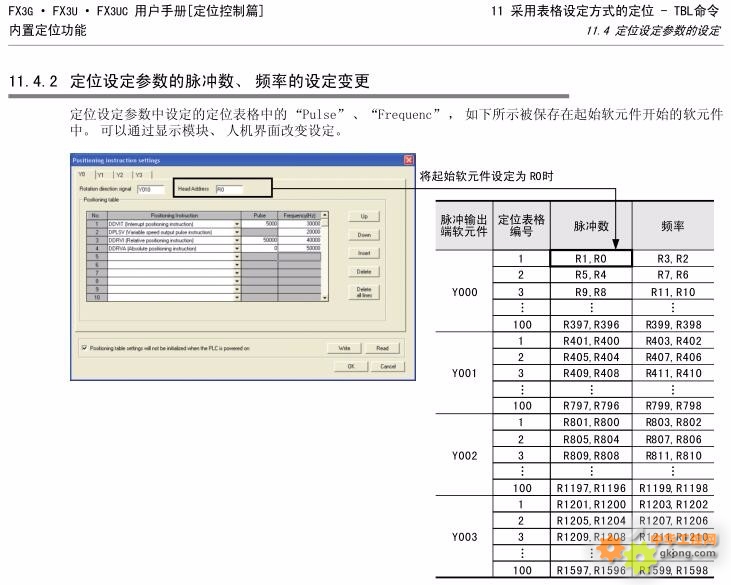
Task: Click table cell R3, R2
Action: (673, 259)
